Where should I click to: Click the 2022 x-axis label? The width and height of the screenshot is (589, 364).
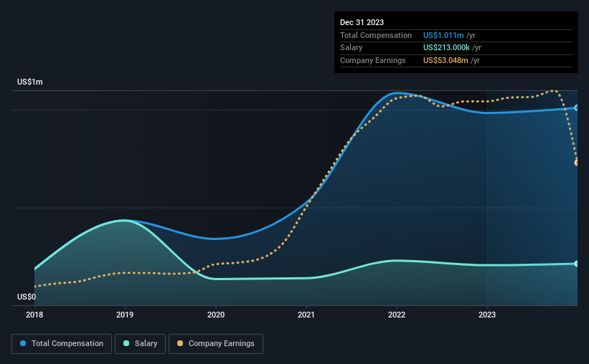pyautogui.click(x=397, y=315)
